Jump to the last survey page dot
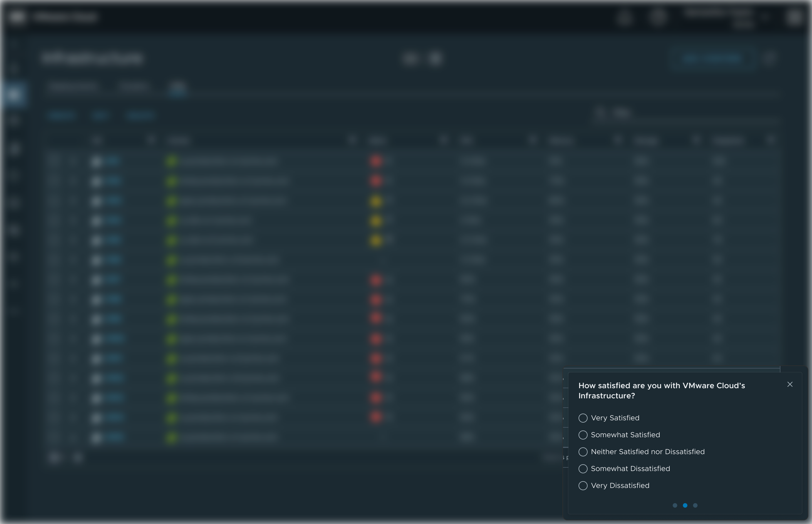The height and width of the screenshot is (524, 812). coord(695,505)
